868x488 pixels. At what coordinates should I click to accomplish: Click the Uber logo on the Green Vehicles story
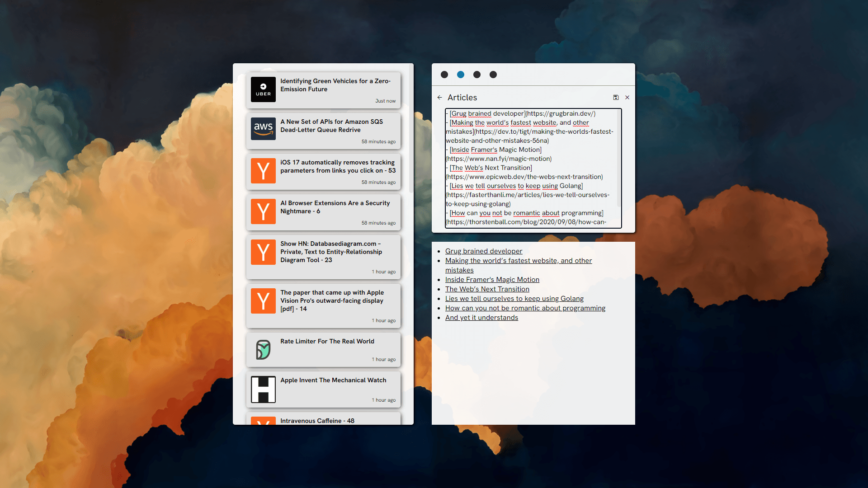pos(263,89)
